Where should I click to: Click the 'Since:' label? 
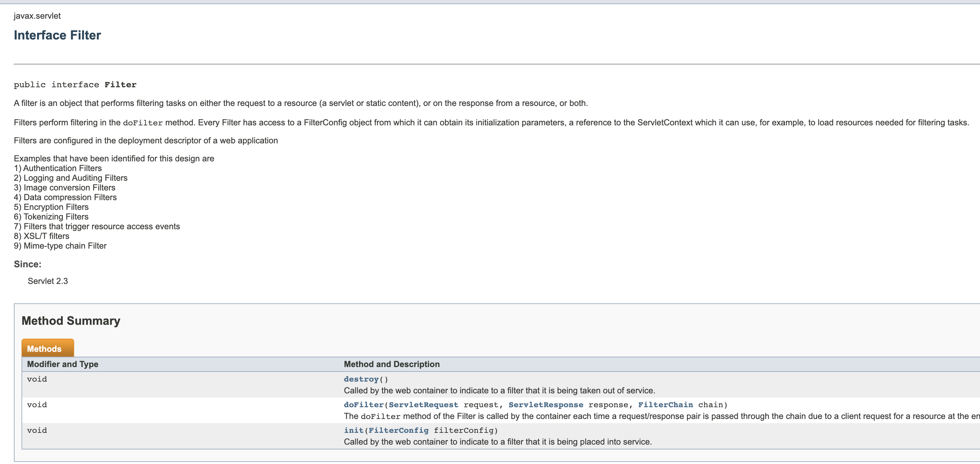pos(28,264)
